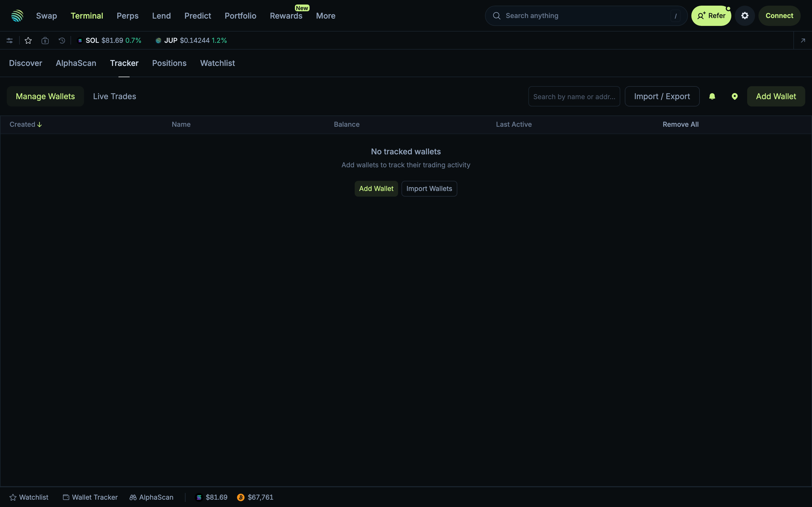This screenshot has height=507, width=812.
Task: Click the money bag prices icon
Action: 45,40
